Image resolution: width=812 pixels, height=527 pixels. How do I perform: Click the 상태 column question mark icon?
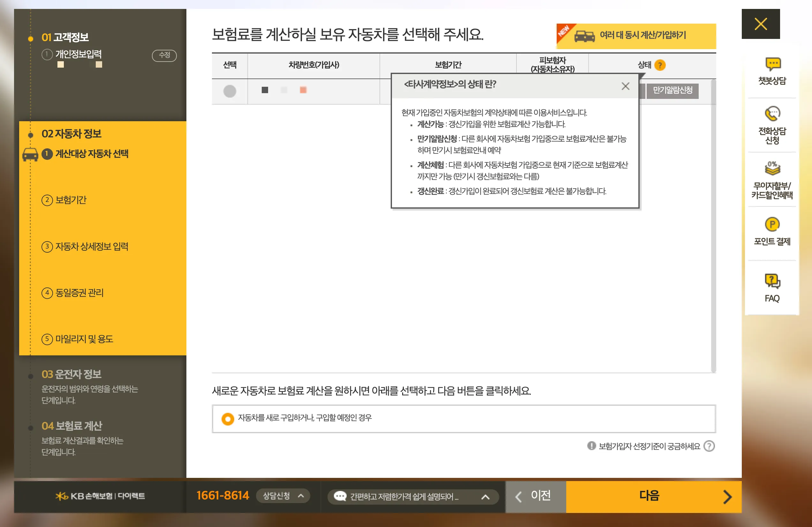(660, 65)
